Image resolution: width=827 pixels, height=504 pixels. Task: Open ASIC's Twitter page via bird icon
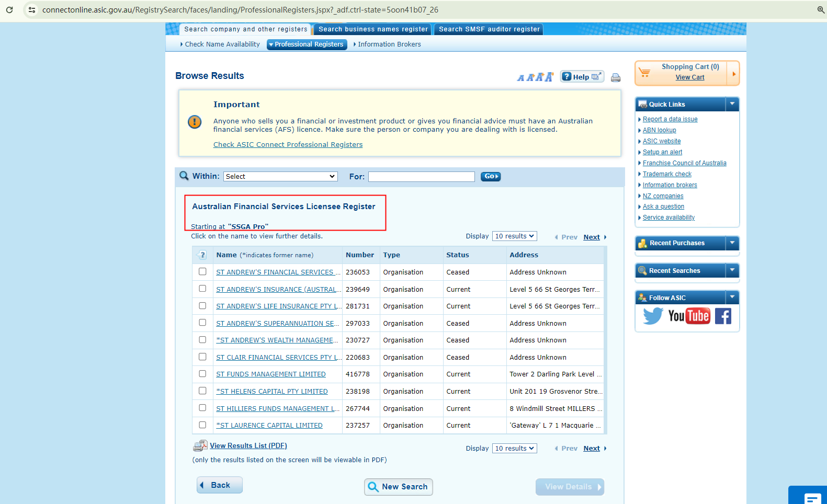(x=653, y=316)
